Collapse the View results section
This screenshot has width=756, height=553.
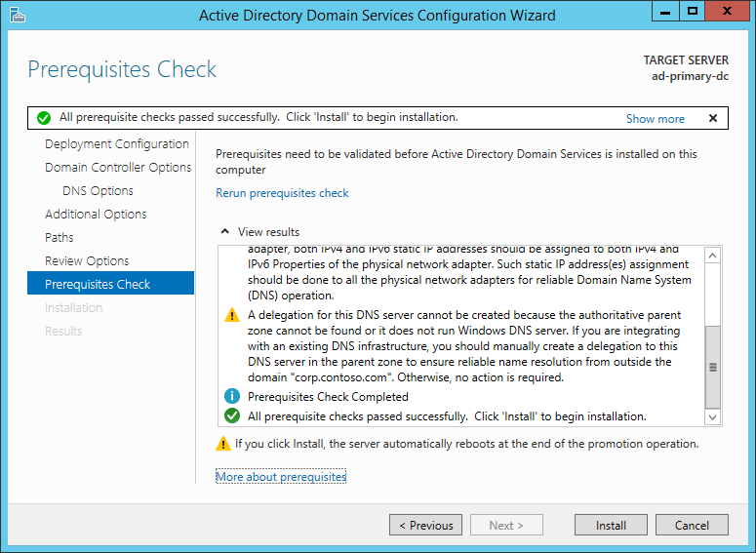pyautogui.click(x=224, y=231)
